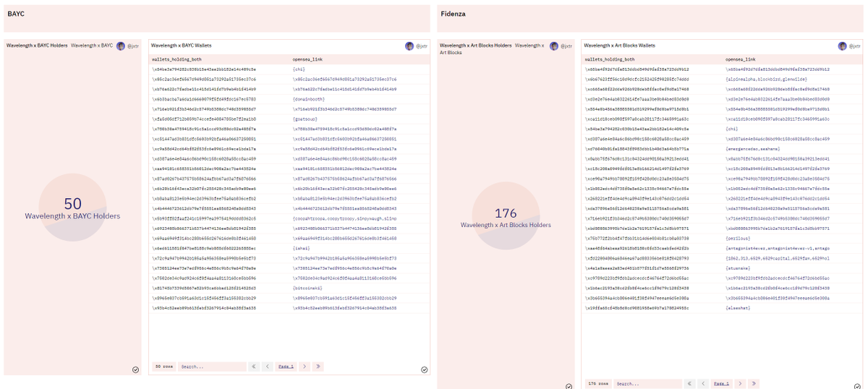This screenshot has width=868, height=389.
Task: Open the @jxtr avatar on BAYC Holders widget
Action: pos(121,46)
